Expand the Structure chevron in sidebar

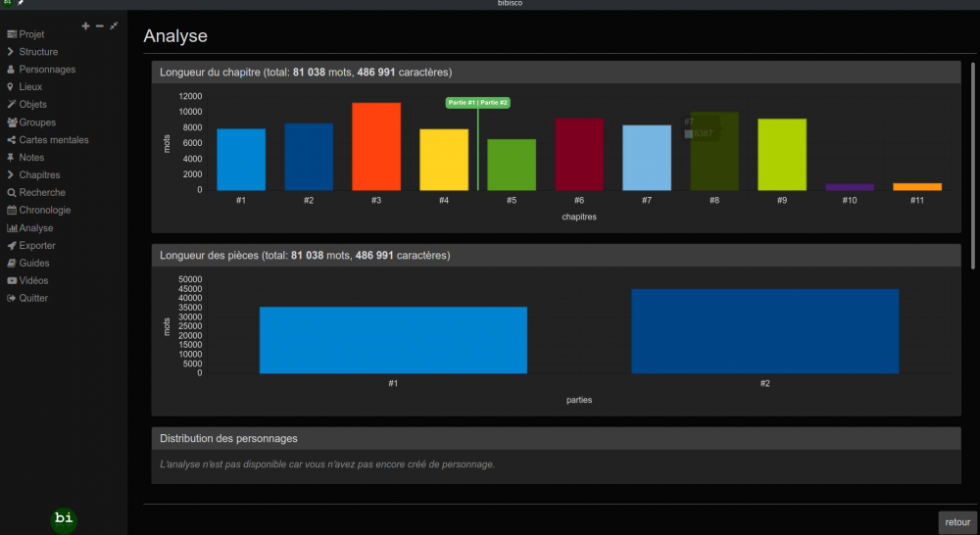[11, 52]
